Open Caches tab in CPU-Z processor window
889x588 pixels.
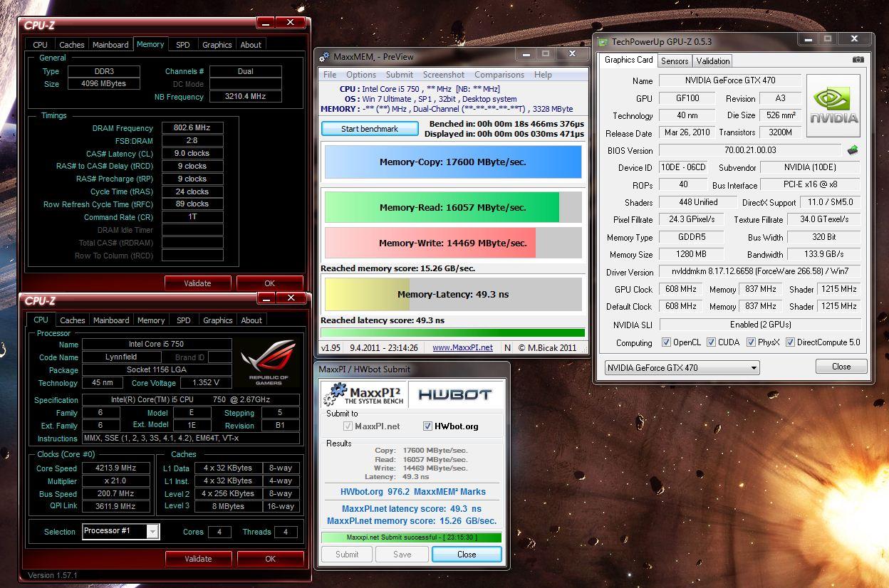point(73,320)
